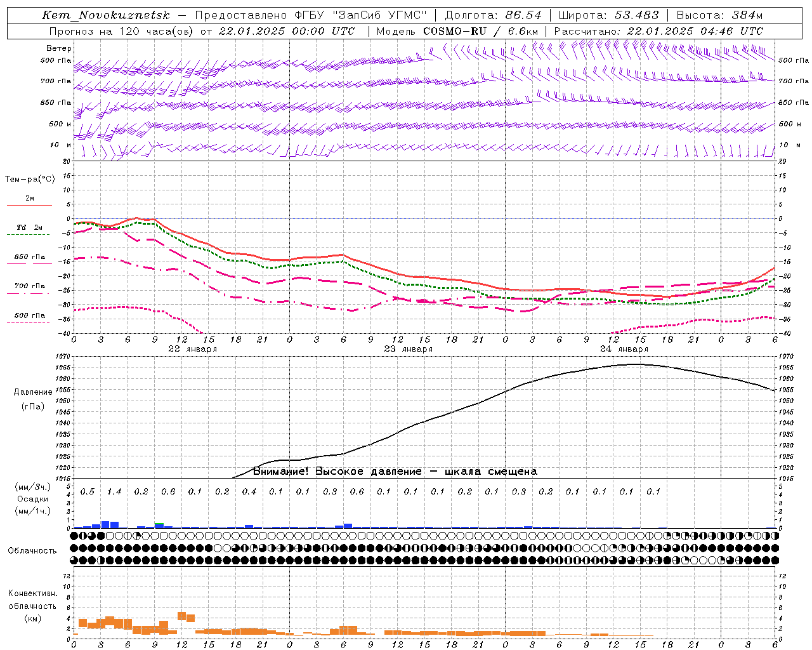The image size is (812, 650).
Task: Click the '(мм/3ч.)' precipitation unit label
Action: 33,487
